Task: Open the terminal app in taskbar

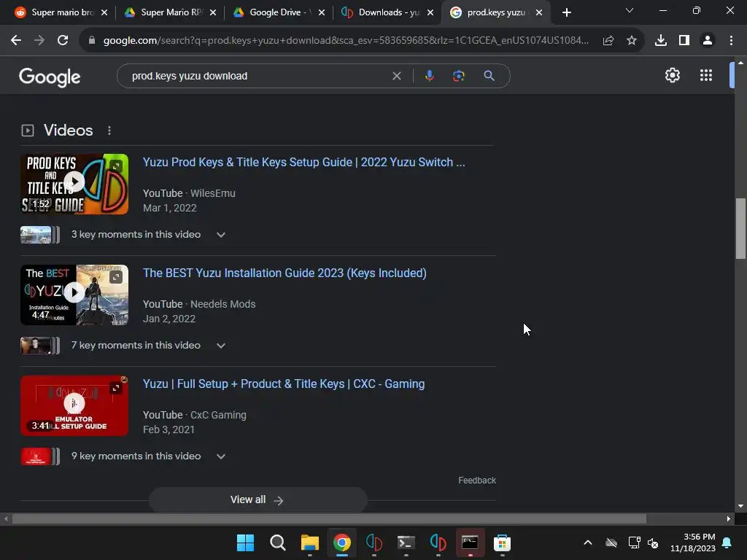Action: [x=406, y=542]
